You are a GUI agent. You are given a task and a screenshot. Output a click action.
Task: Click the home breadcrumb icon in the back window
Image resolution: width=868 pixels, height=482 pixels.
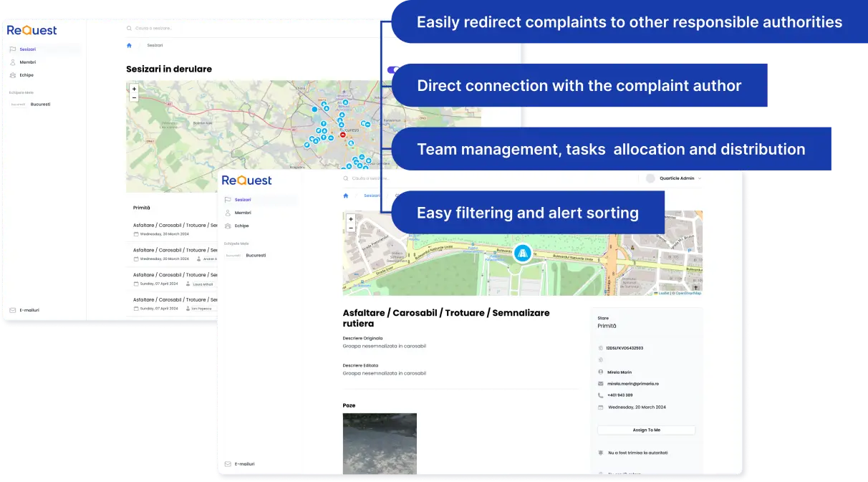coord(130,45)
